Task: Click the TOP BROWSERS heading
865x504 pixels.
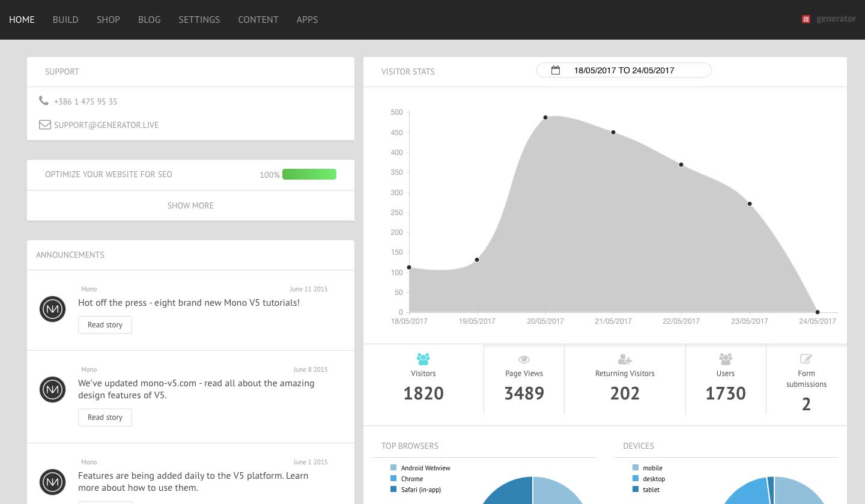Action: point(410,446)
